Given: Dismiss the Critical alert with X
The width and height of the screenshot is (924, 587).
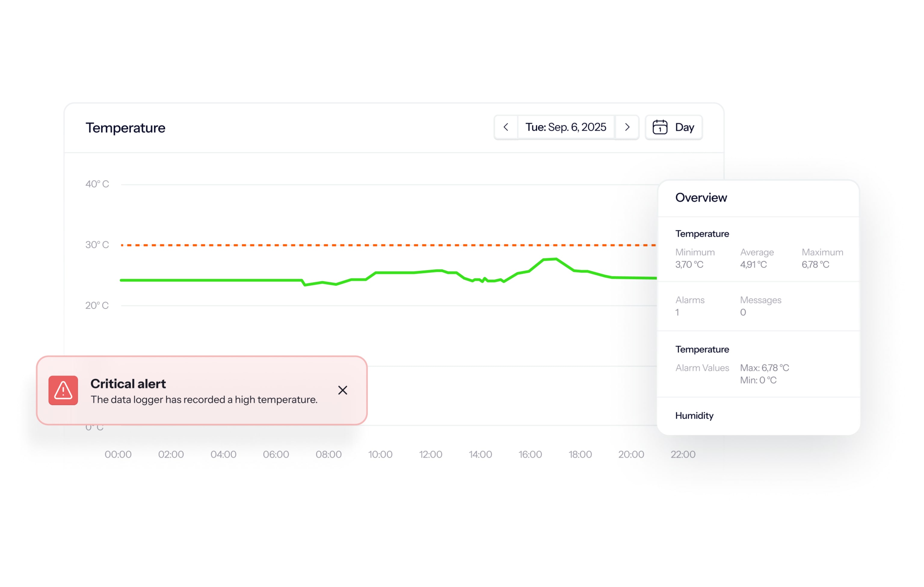Looking at the screenshot, I should tap(342, 390).
